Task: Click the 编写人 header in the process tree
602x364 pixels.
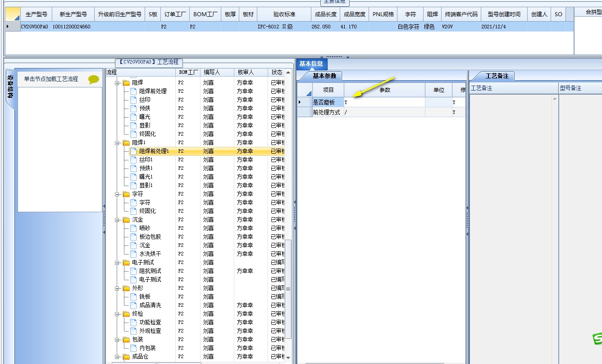Action: pyautogui.click(x=218, y=72)
